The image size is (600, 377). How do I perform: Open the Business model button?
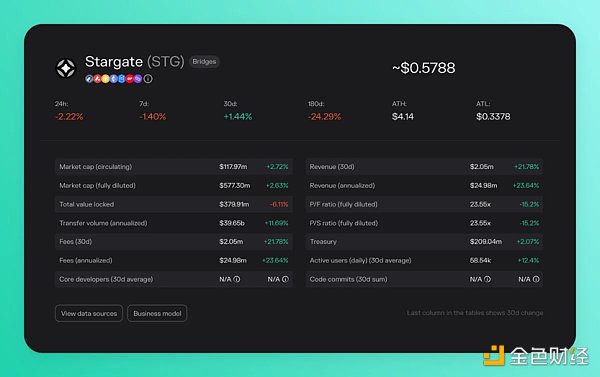click(x=157, y=313)
